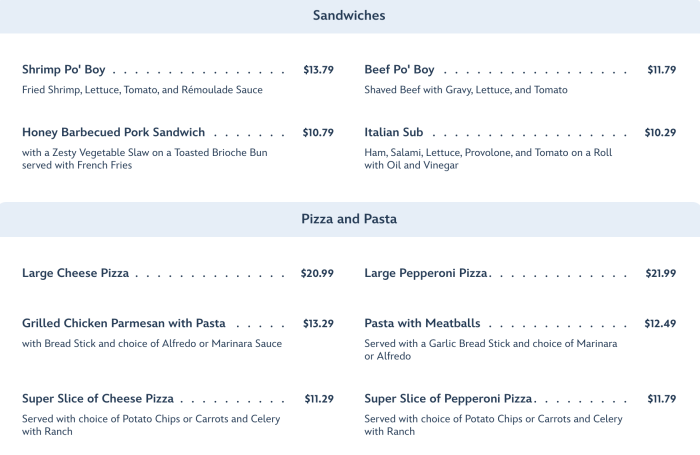Collapse the Pizza and Pasta section header
This screenshot has height=455, width=700.
click(349, 219)
